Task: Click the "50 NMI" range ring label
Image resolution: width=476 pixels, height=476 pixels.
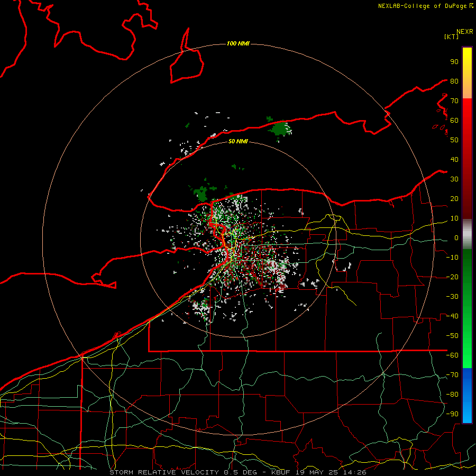Action: (238, 141)
